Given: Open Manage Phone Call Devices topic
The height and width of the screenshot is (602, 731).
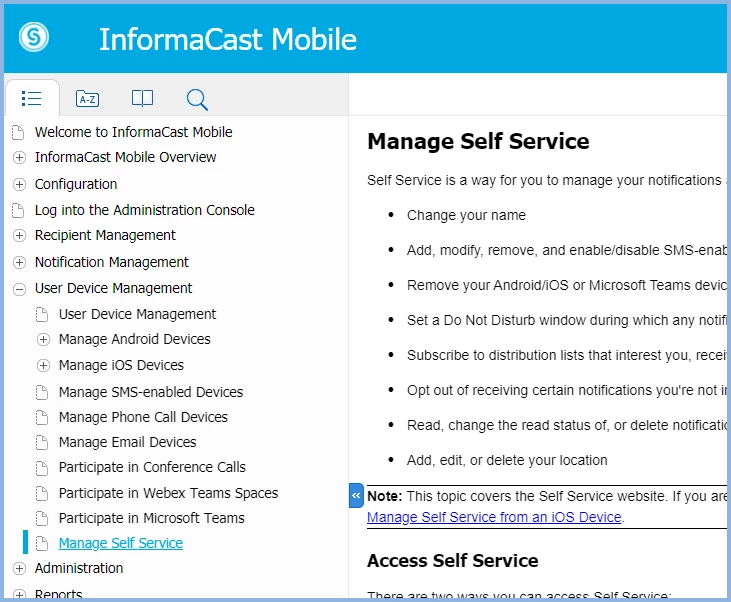Looking at the screenshot, I should coord(143,417).
